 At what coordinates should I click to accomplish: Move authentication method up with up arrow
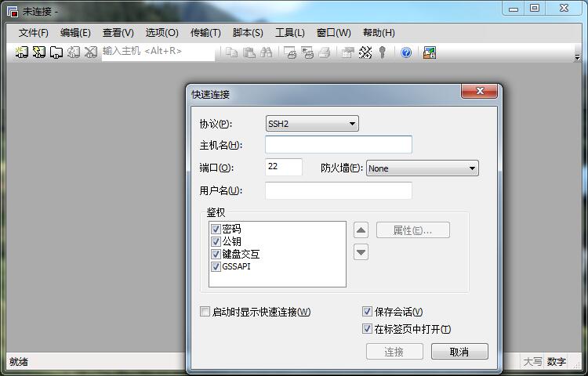361,230
